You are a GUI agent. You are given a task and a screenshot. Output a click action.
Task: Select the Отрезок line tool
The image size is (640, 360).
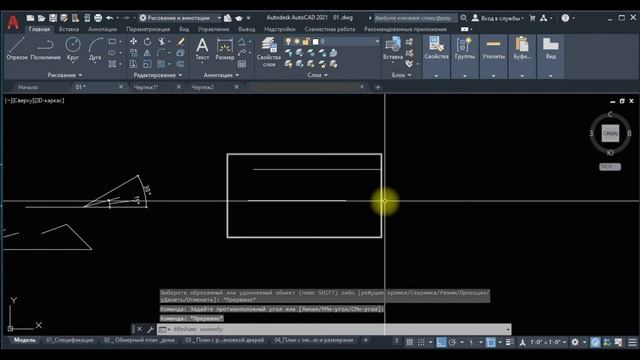tap(17, 49)
